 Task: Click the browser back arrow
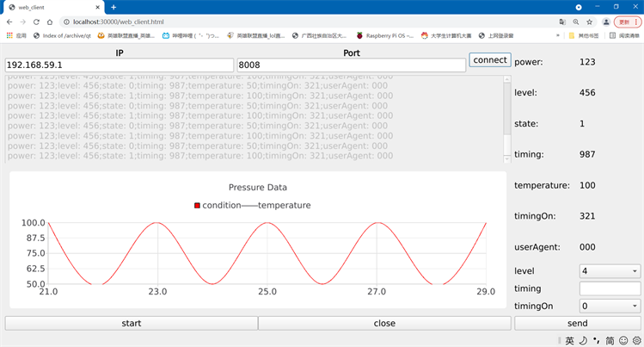click(9, 22)
